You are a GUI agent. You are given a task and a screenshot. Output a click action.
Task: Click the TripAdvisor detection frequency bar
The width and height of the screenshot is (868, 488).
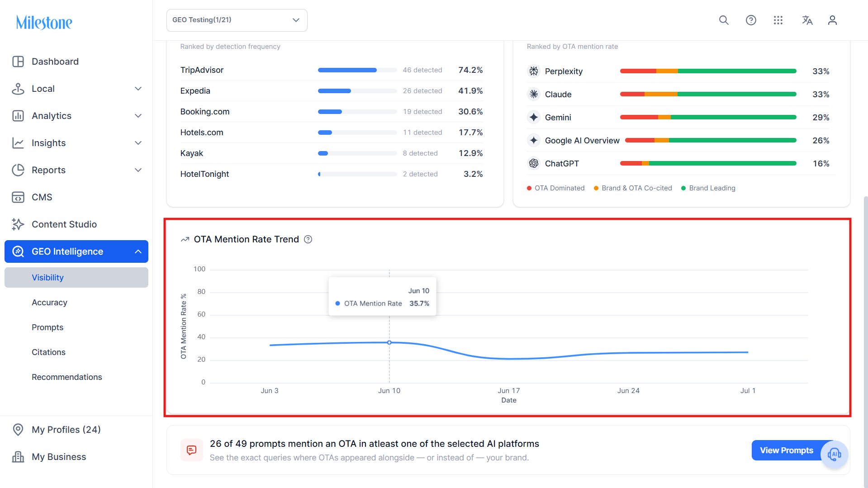pyautogui.click(x=357, y=70)
